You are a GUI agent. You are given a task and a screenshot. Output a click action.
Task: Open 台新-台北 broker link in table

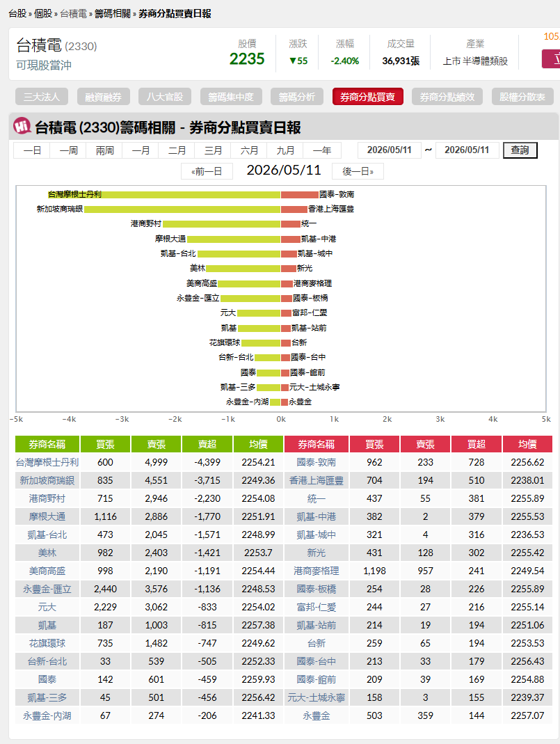(47, 661)
